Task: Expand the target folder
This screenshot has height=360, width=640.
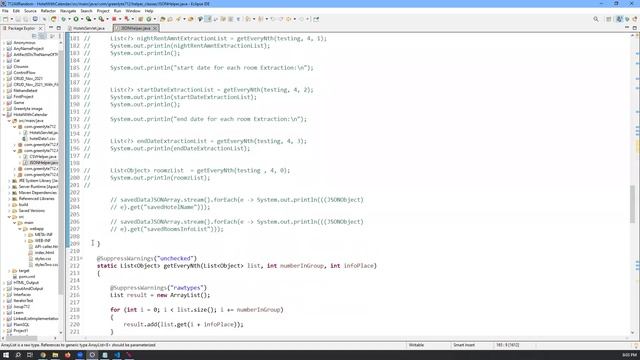Action: (x=9, y=271)
